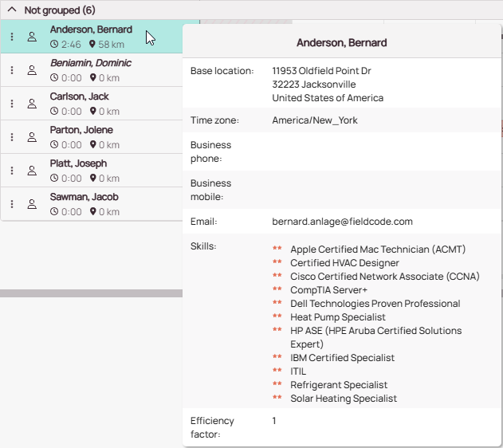The width and height of the screenshot is (503, 448).
Task: Click the Base location label
Action: 222,71
